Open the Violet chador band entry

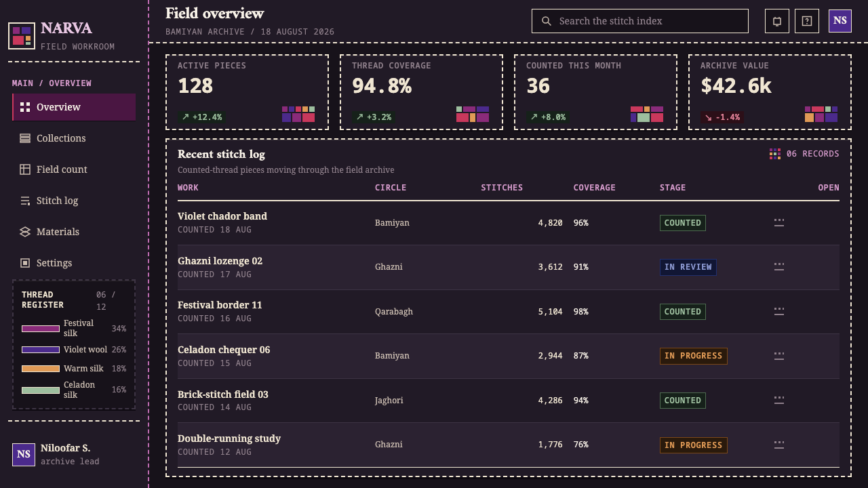click(x=222, y=216)
